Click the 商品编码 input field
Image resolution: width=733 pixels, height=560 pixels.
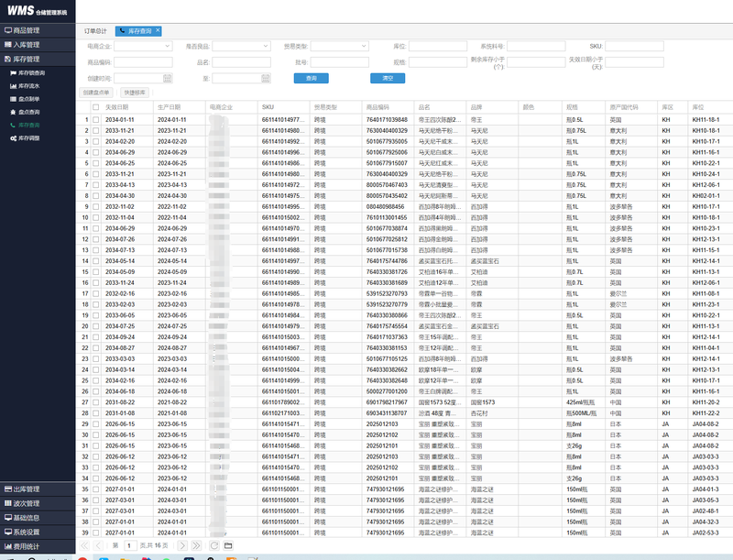tap(143, 62)
